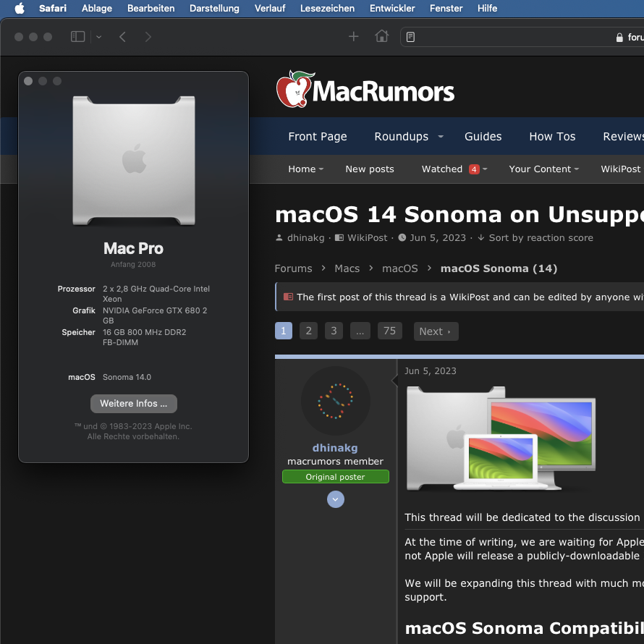Click the Watched badge showing 4
Image resolution: width=644 pixels, height=644 pixels.
coord(474,169)
